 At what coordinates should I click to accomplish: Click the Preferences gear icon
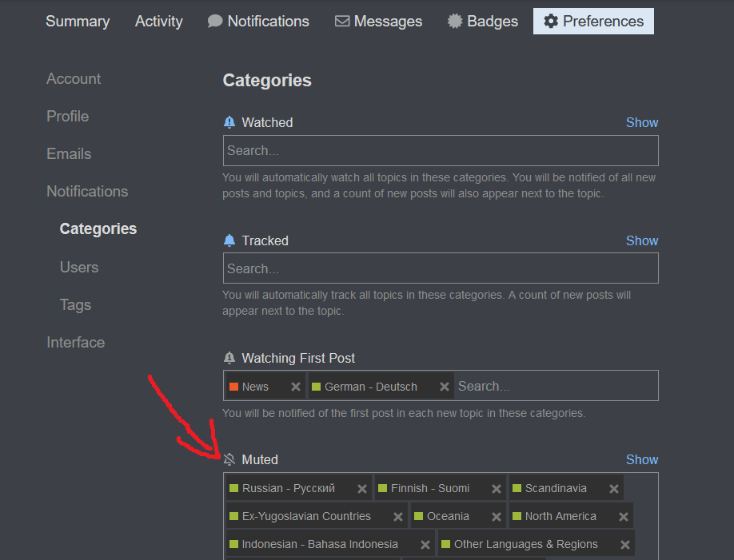551,21
